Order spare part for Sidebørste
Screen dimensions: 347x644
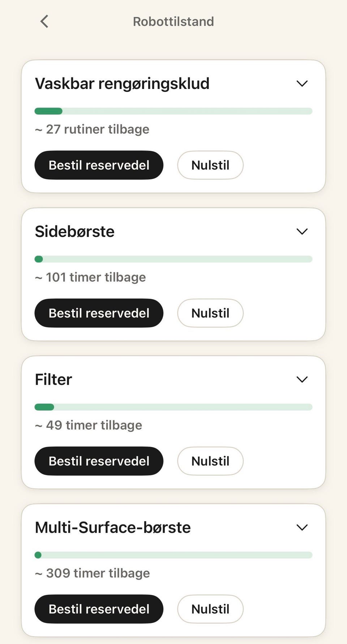[99, 313]
